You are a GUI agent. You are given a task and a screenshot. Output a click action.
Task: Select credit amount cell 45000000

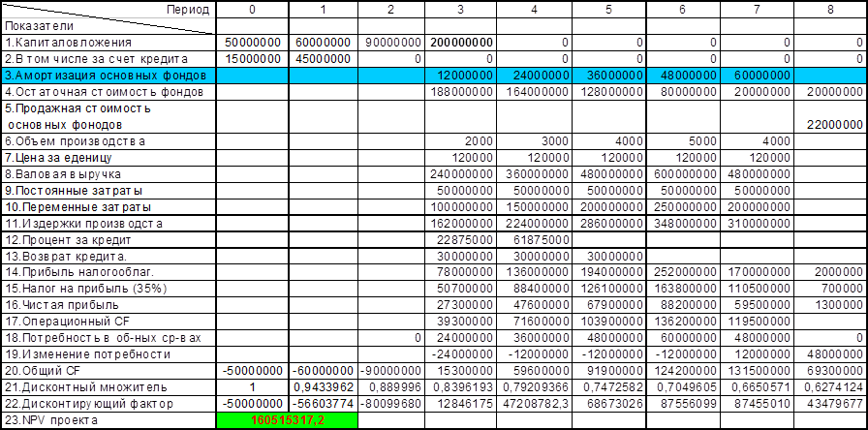(324, 59)
